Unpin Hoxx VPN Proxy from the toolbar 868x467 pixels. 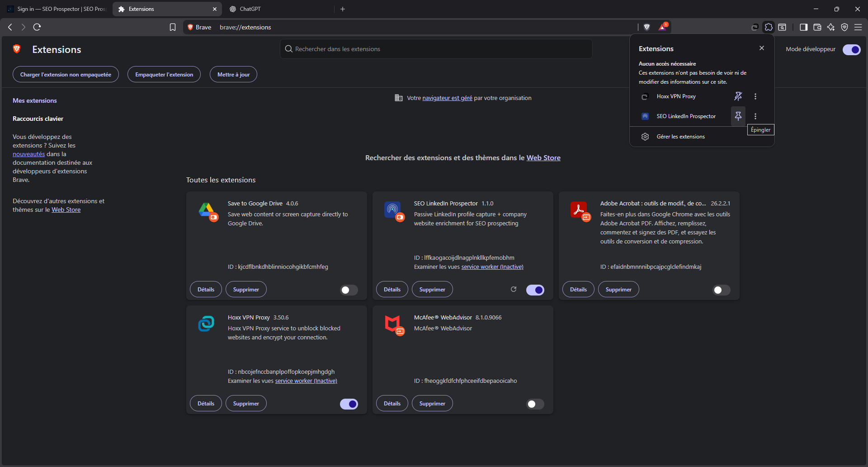point(738,96)
